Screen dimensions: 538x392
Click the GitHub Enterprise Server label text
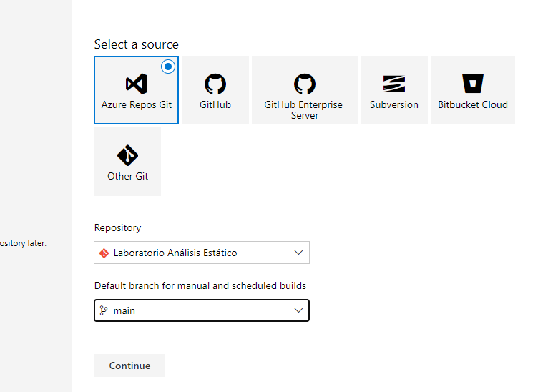[303, 109]
